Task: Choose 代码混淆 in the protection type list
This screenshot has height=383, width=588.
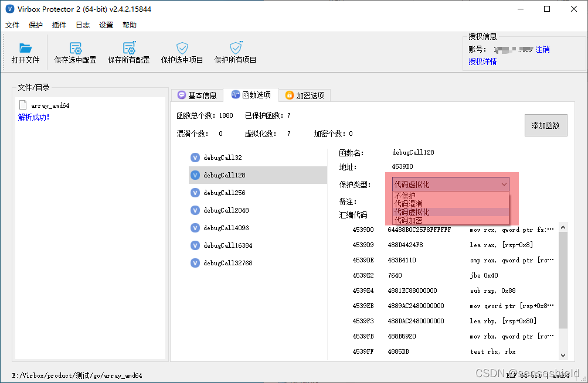Action: click(451, 204)
